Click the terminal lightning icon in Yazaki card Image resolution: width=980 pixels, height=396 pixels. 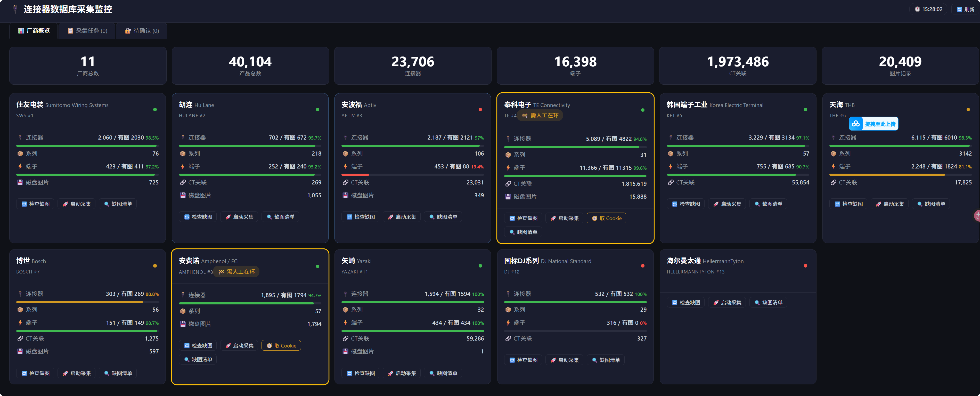tap(345, 322)
